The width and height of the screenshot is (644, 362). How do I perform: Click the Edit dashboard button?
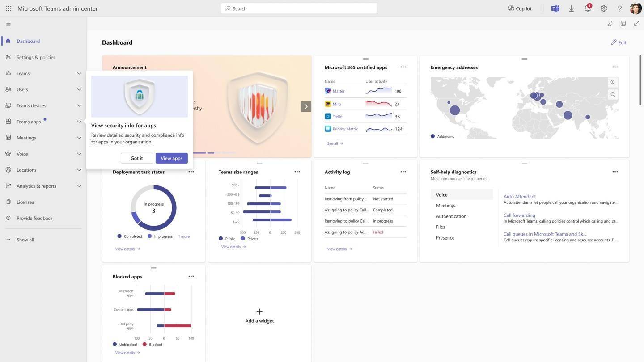619,42
